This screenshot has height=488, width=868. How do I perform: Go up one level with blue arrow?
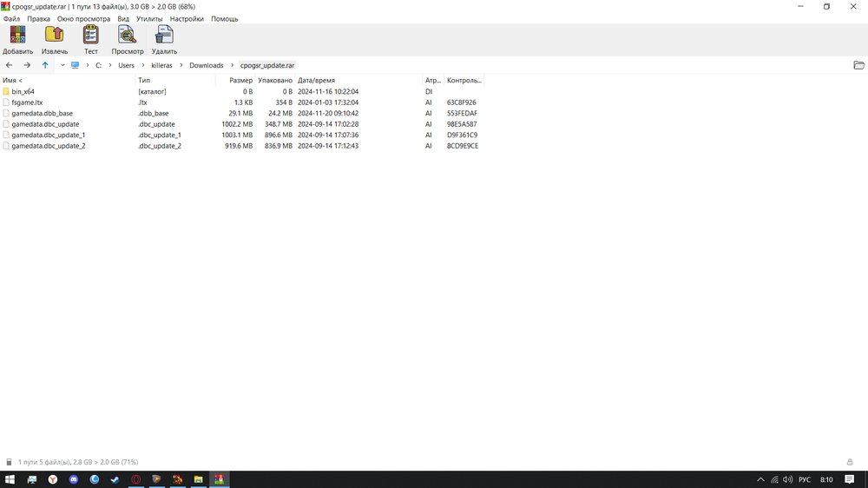coord(45,65)
